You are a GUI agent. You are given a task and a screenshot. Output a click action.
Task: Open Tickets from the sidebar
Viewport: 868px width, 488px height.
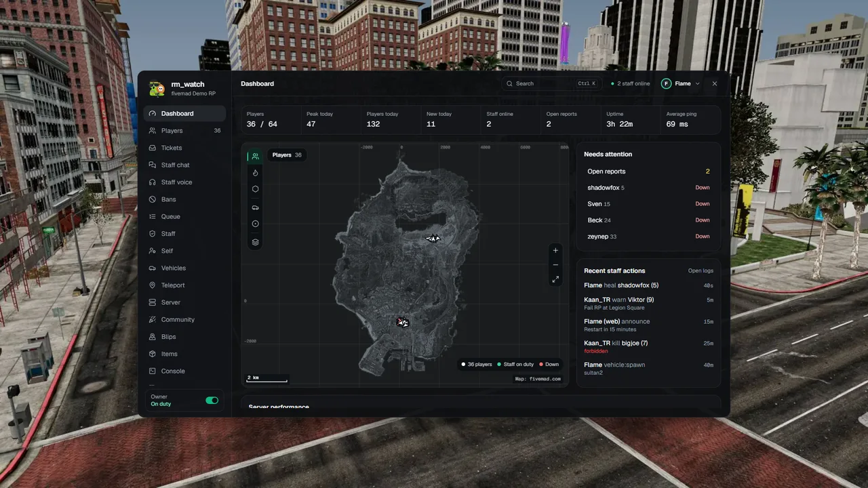[x=185, y=148]
